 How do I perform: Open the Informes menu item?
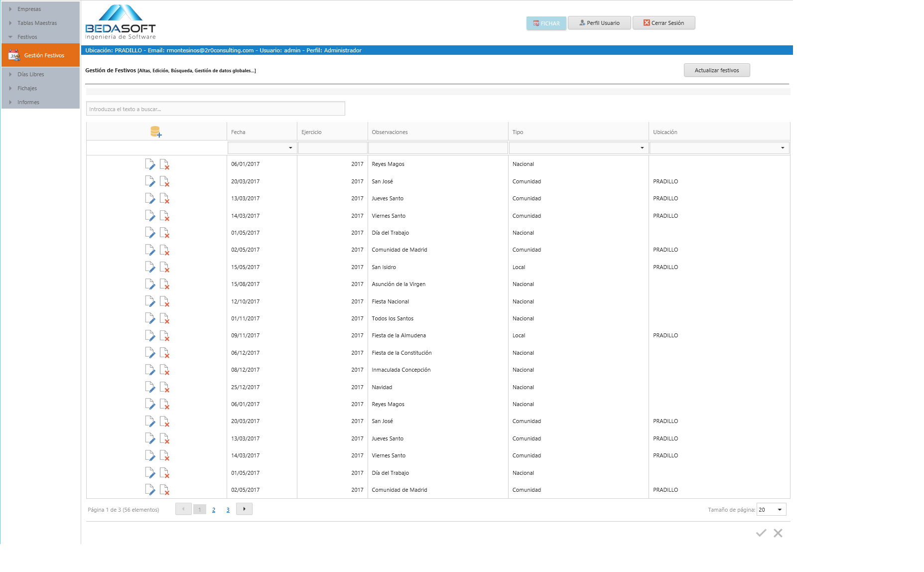pyautogui.click(x=28, y=102)
